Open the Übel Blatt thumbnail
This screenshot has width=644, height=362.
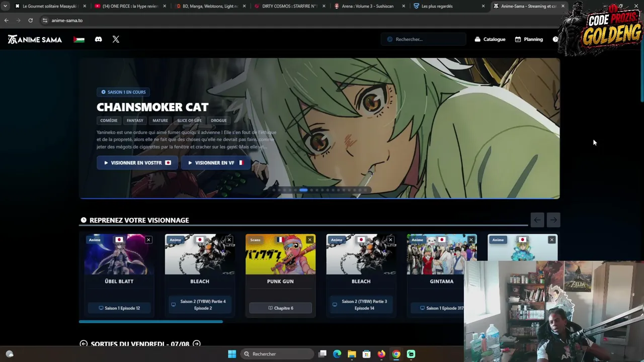coord(119,254)
